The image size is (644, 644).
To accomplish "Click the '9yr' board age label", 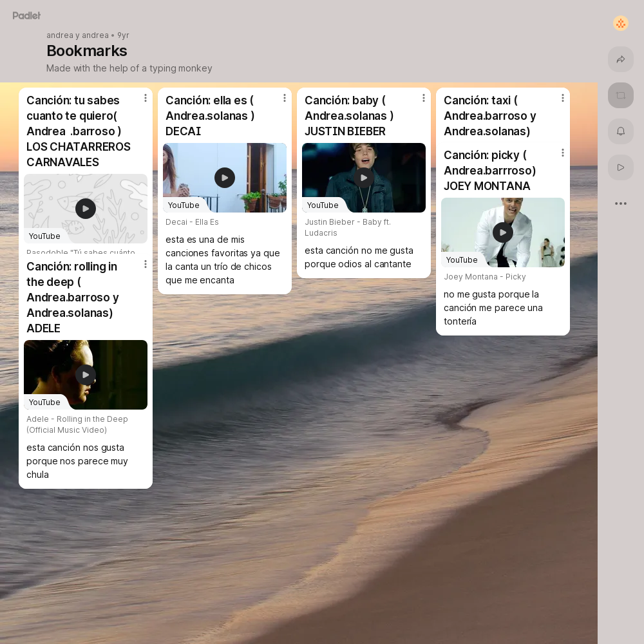I will [123, 35].
